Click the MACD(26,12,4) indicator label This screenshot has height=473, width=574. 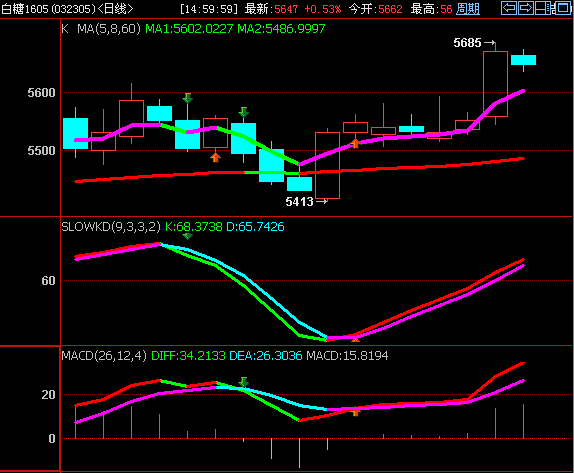coord(104,355)
